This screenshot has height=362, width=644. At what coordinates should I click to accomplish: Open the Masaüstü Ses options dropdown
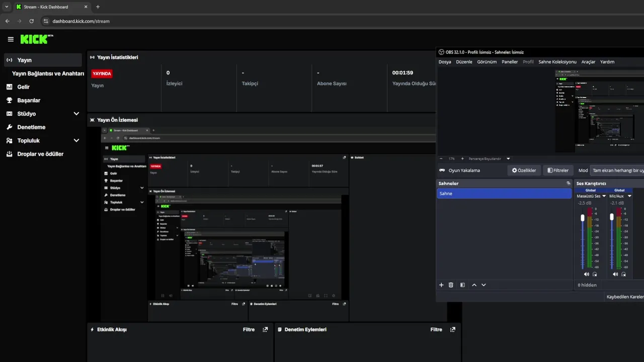tap(604, 196)
